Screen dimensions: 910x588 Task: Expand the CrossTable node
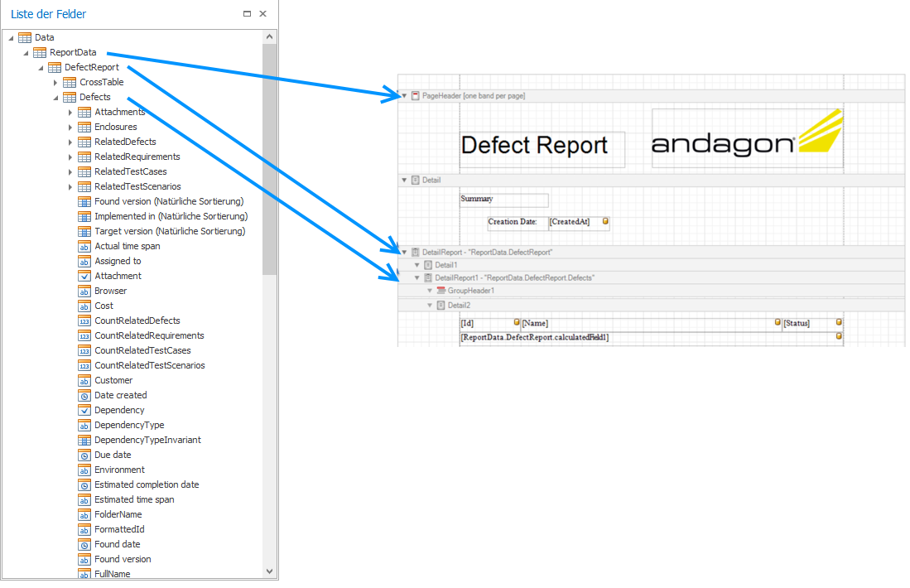coord(55,82)
